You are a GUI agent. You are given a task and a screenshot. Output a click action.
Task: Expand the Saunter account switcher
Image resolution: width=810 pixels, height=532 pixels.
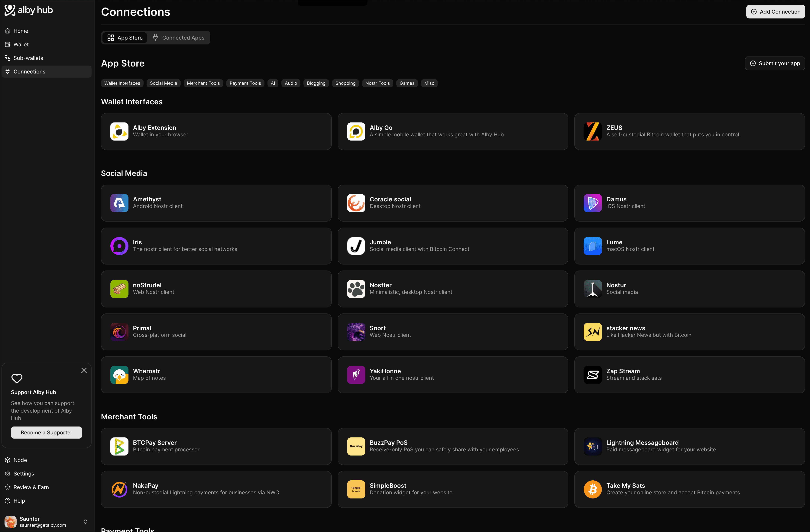click(x=85, y=521)
